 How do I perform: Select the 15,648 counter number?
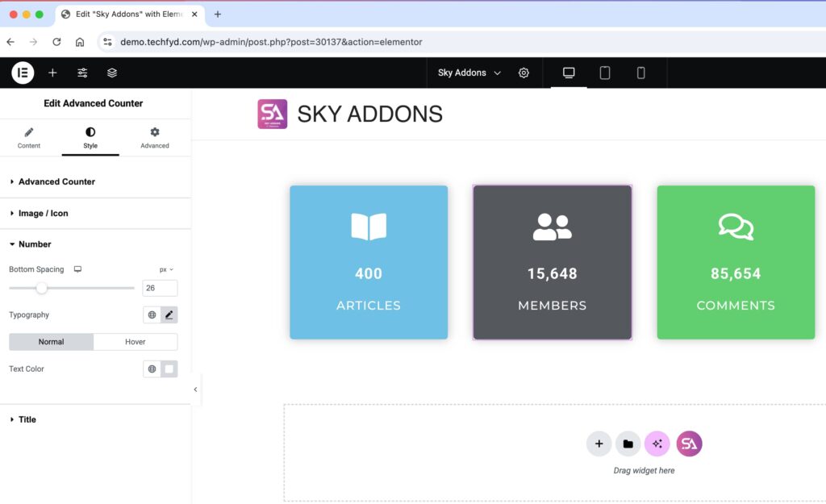tap(552, 274)
